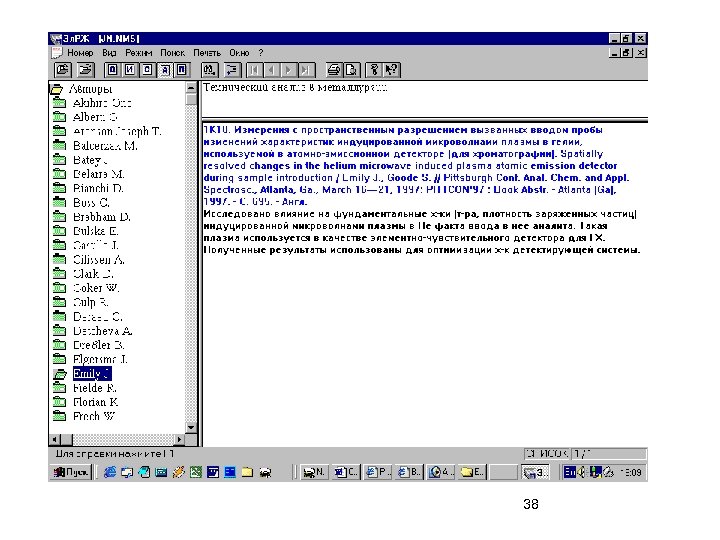Click the printer toolbar icon
The height and width of the screenshot is (540, 720).
tap(334, 70)
